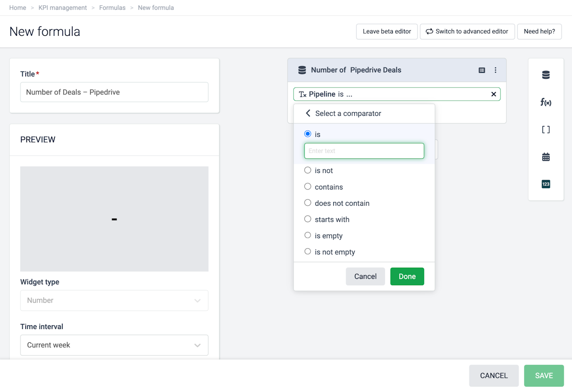The height and width of the screenshot is (392, 572).
Task: Click the Pipeline filter field
Action: [389, 94]
